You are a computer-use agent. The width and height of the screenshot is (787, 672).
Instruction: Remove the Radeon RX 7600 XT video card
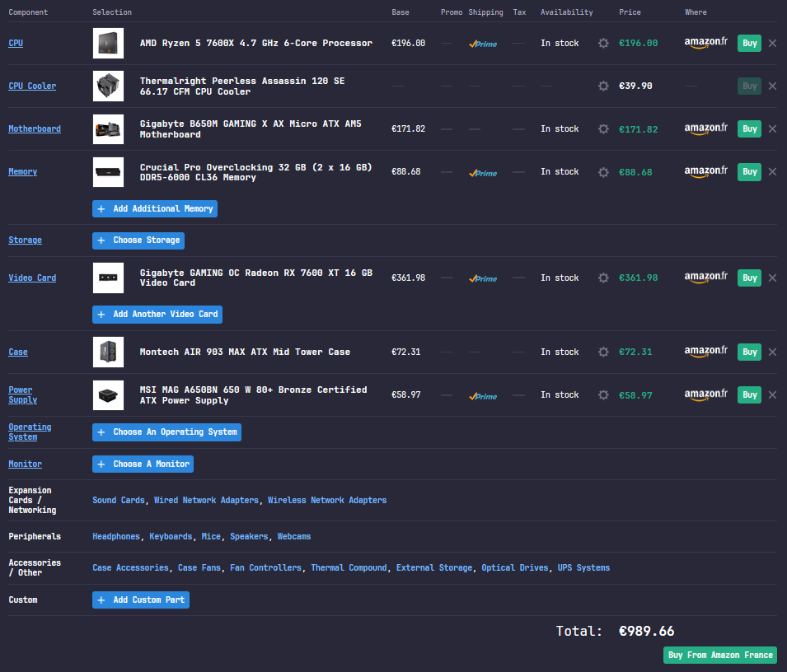pos(772,278)
